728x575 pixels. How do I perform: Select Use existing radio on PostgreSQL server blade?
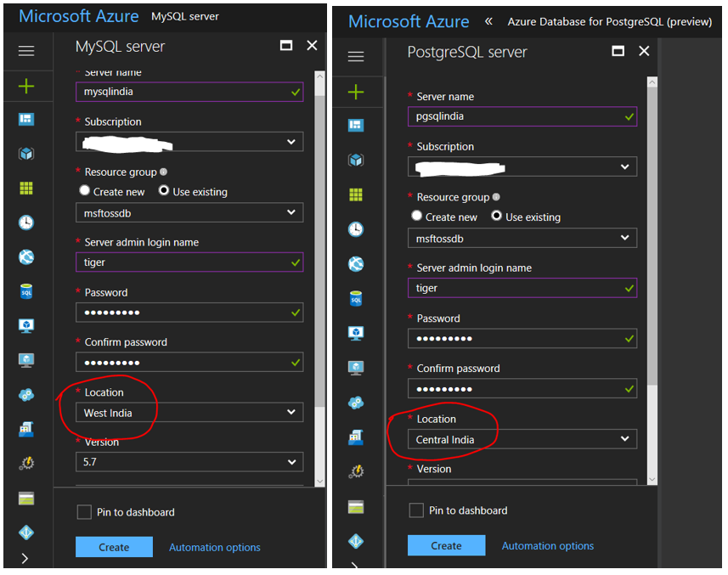tap(497, 217)
